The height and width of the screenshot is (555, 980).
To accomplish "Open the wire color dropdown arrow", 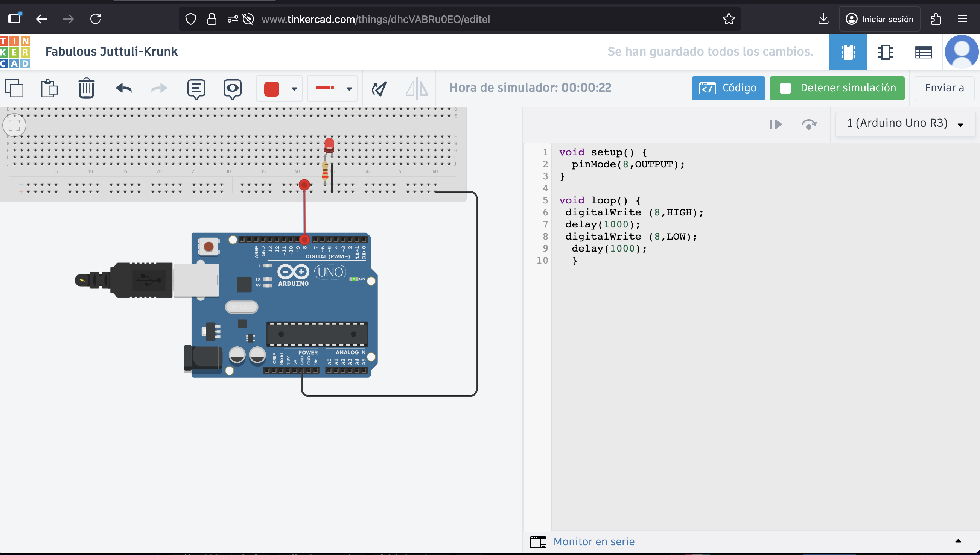I will [x=294, y=89].
